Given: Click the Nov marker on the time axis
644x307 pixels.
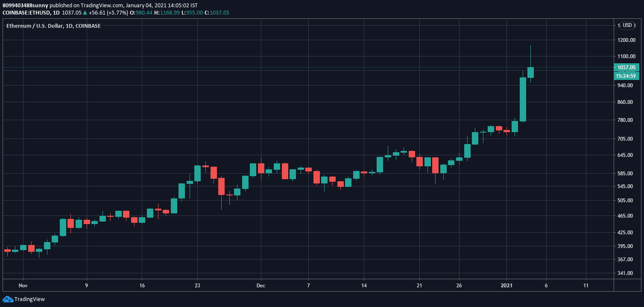Looking at the screenshot, I should (x=23, y=286).
